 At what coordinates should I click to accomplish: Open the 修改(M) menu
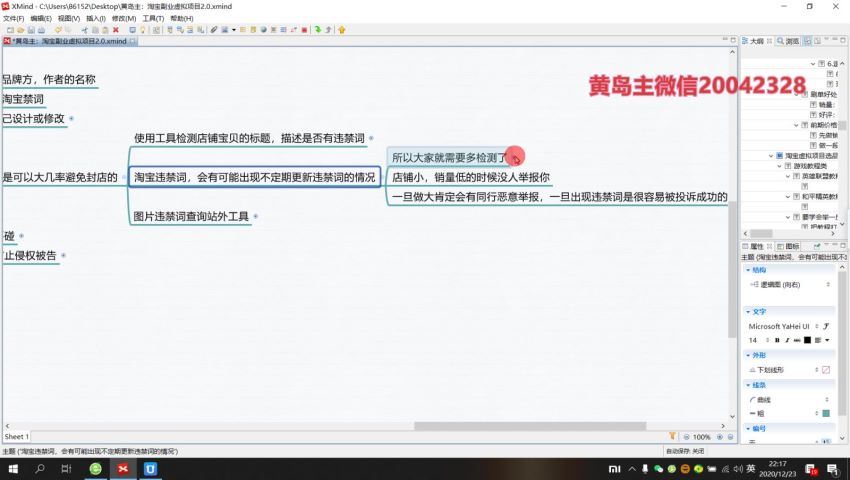124,18
